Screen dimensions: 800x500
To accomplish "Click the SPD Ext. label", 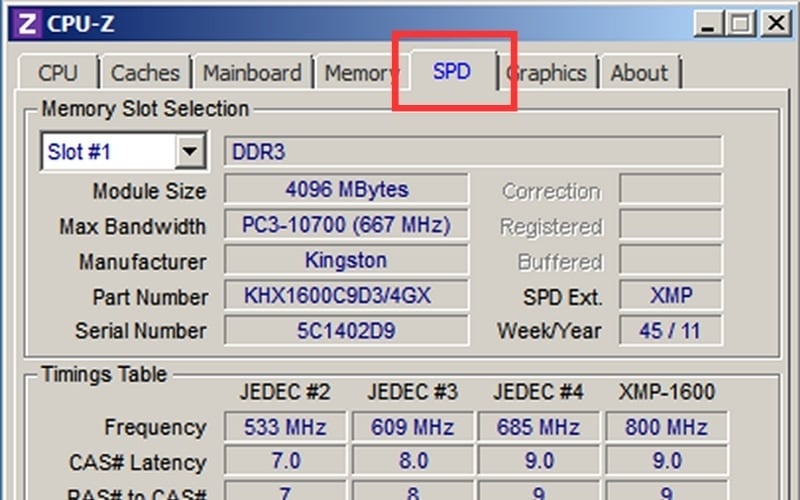I will click(562, 297).
